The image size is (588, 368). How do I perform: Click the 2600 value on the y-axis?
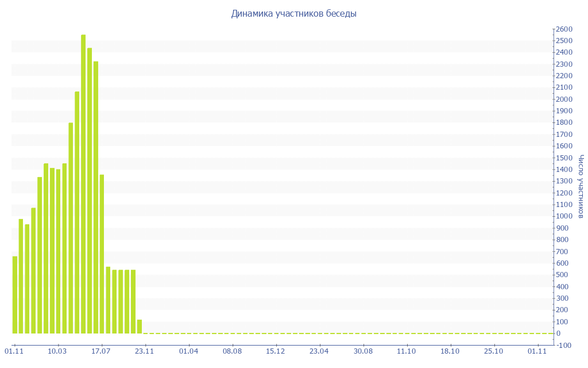point(564,29)
